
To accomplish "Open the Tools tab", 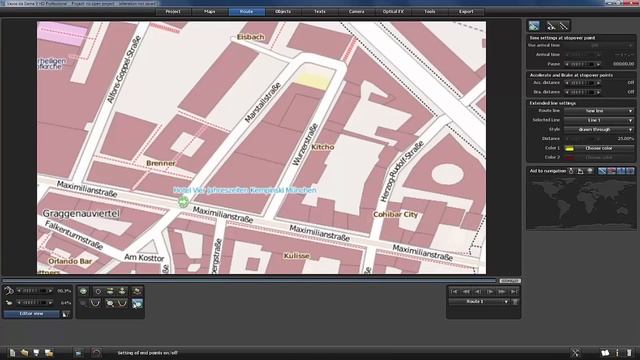I will (x=430, y=11).
